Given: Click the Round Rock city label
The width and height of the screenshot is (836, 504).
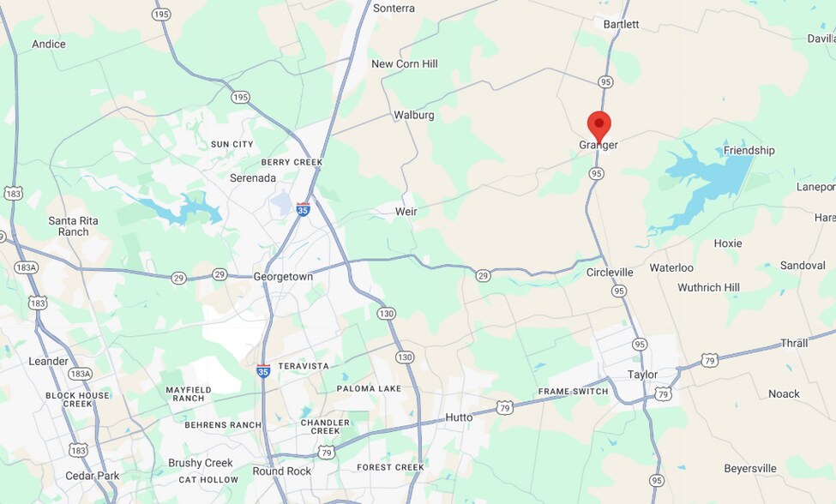Looking at the screenshot, I should [281, 471].
